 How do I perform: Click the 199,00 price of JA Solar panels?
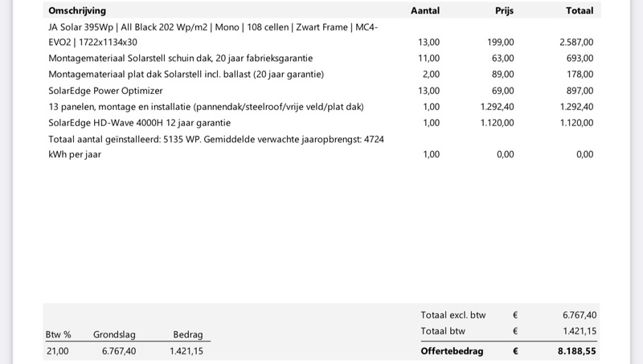501,43
